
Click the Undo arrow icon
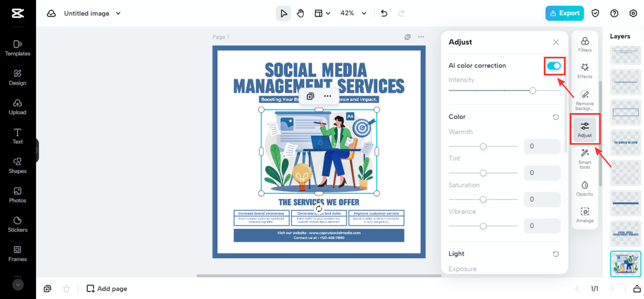tap(384, 14)
